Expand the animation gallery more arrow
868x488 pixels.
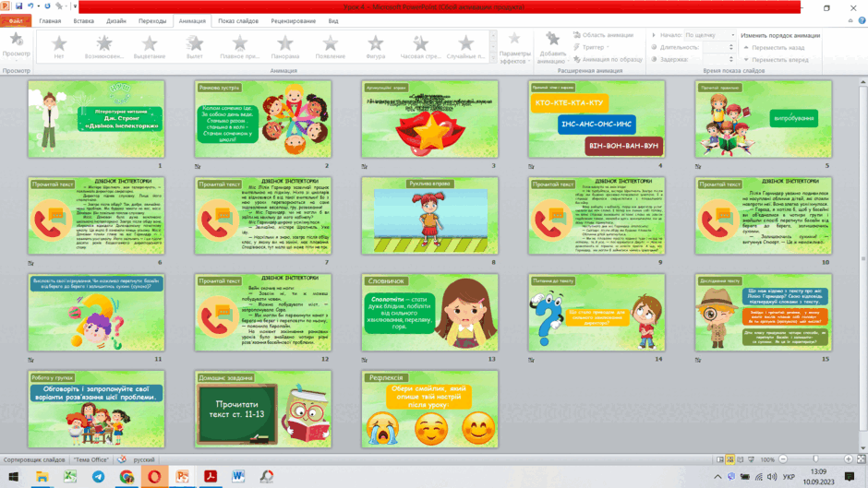(493, 59)
